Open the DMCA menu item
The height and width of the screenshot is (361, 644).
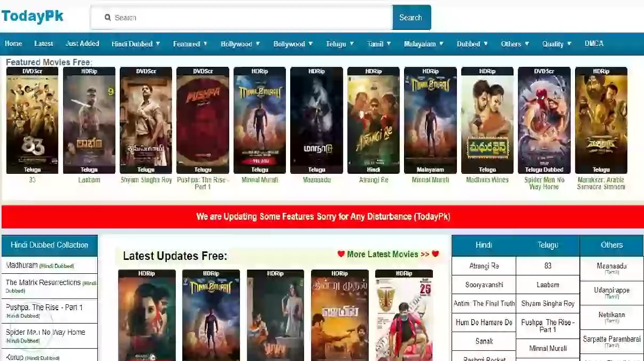pyautogui.click(x=594, y=44)
